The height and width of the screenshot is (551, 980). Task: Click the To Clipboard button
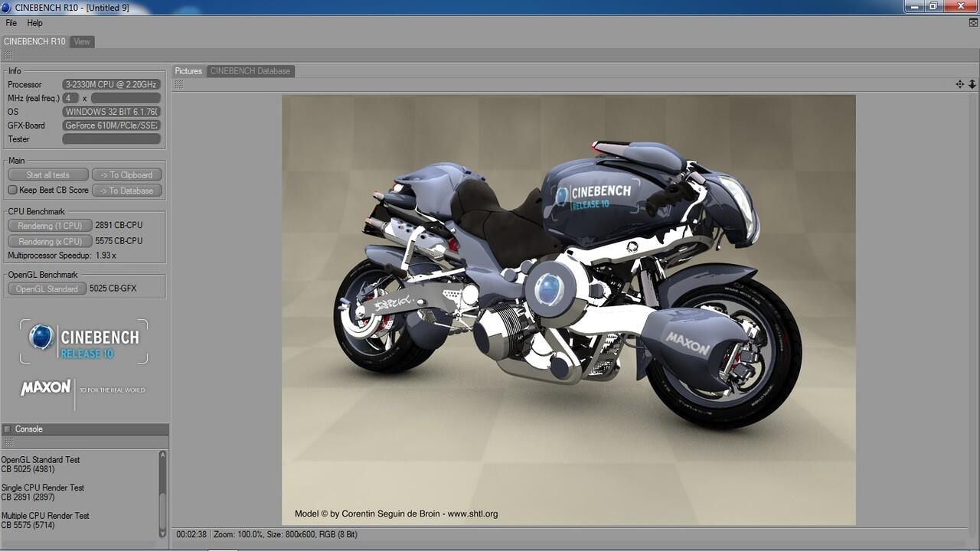[x=127, y=174]
